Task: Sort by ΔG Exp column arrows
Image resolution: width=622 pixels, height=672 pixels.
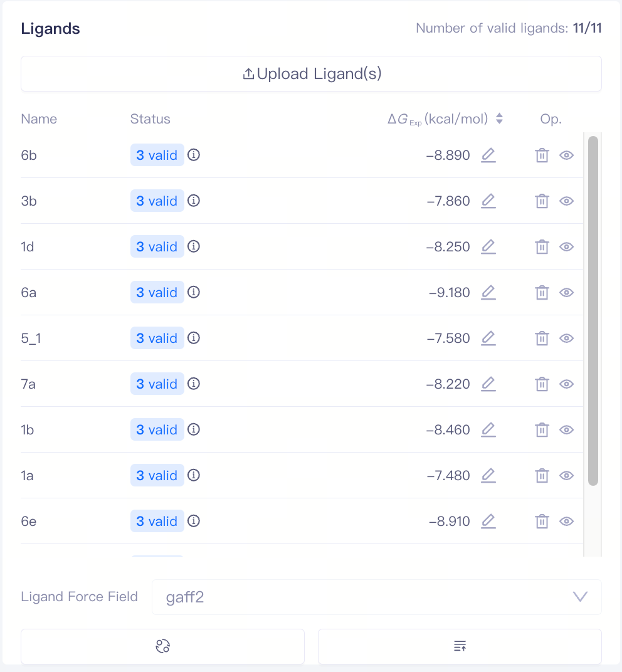Action: 499,118
